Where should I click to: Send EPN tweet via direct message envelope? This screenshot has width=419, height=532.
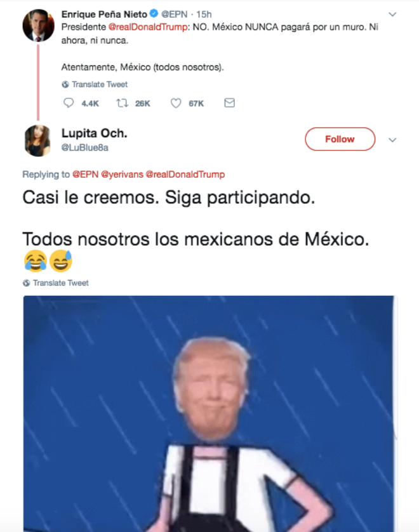pyautogui.click(x=229, y=103)
